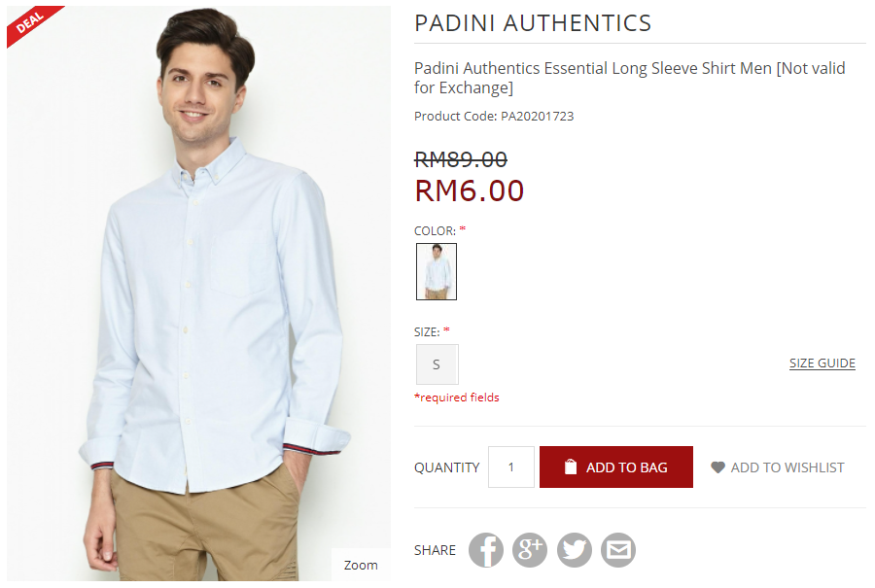Click the heart wishlist icon
The image size is (875, 588).
[717, 467]
